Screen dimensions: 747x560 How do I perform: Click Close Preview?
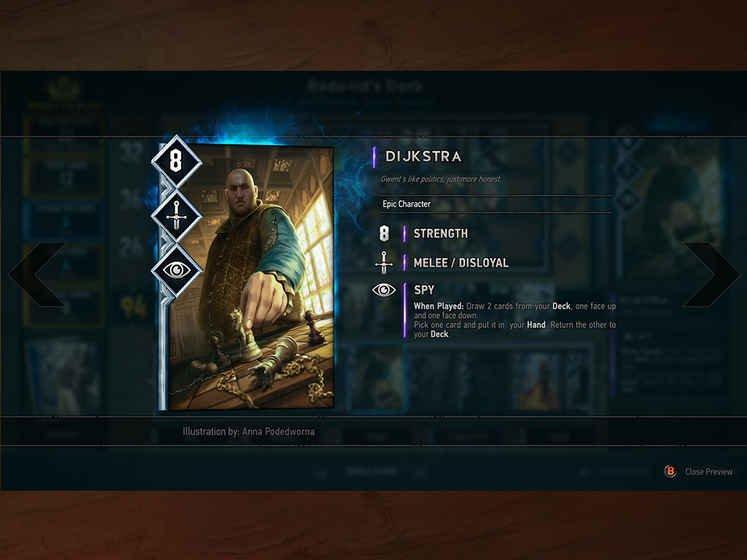tap(708, 471)
